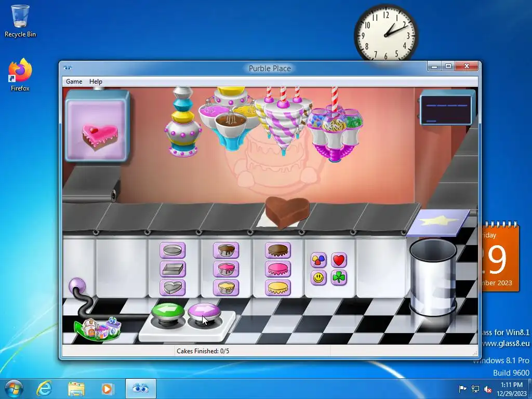Screen dimensions: 532x399
Task: Click the Purble Place village home icon
Action: click(x=98, y=328)
